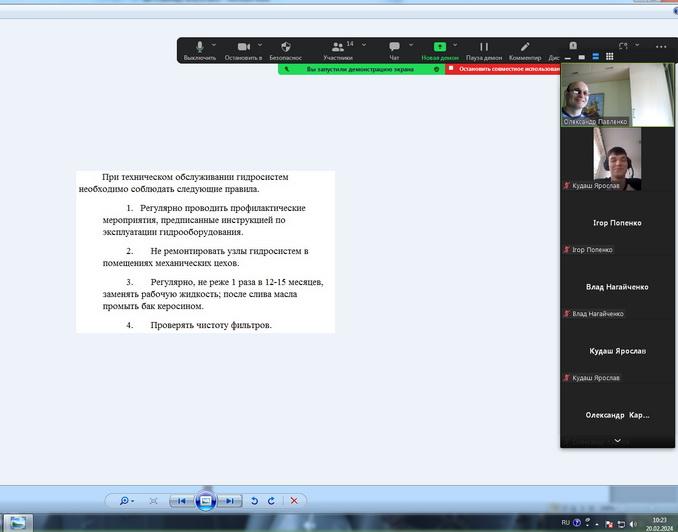Start slideshow with center viewer button
678x532 pixels.
(205, 500)
